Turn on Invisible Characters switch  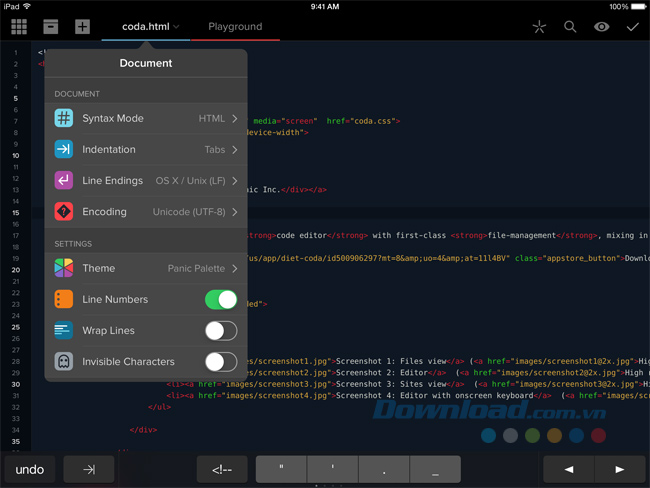point(221,361)
